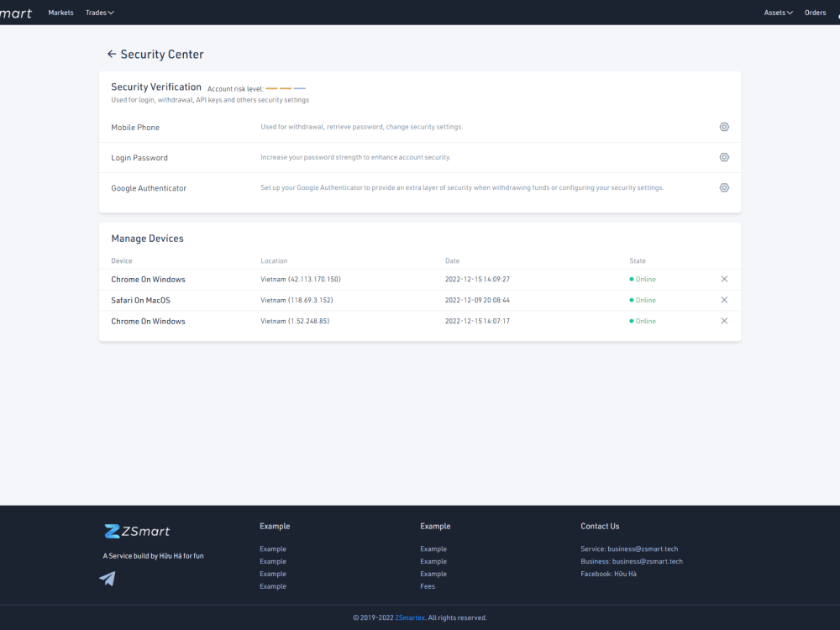Click Business business@zsmart.tech contact
This screenshot has width=840, height=630.
click(632, 561)
